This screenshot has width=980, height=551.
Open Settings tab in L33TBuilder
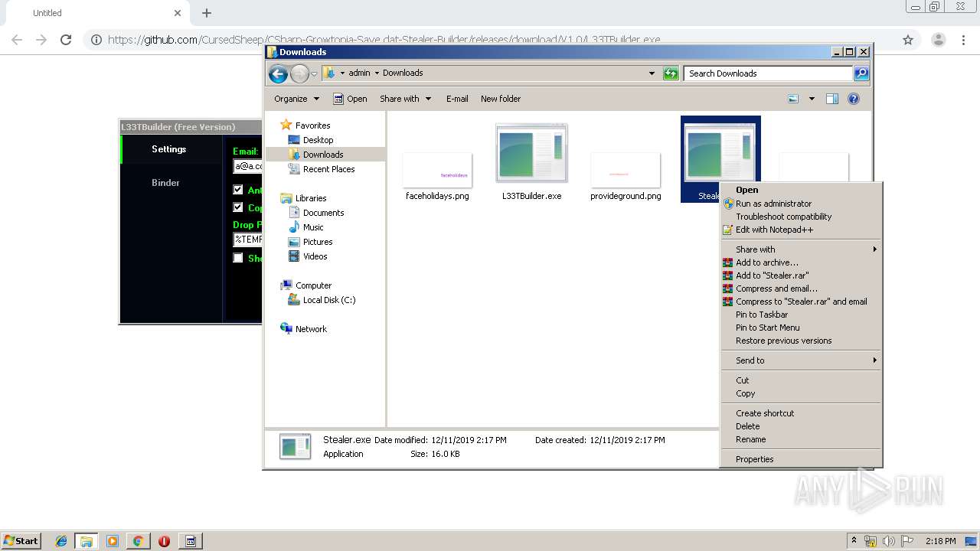click(x=170, y=149)
